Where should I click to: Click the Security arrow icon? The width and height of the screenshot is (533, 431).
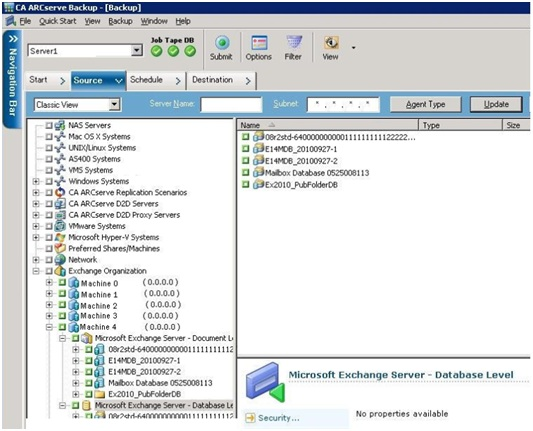pyautogui.click(x=250, y=417)
